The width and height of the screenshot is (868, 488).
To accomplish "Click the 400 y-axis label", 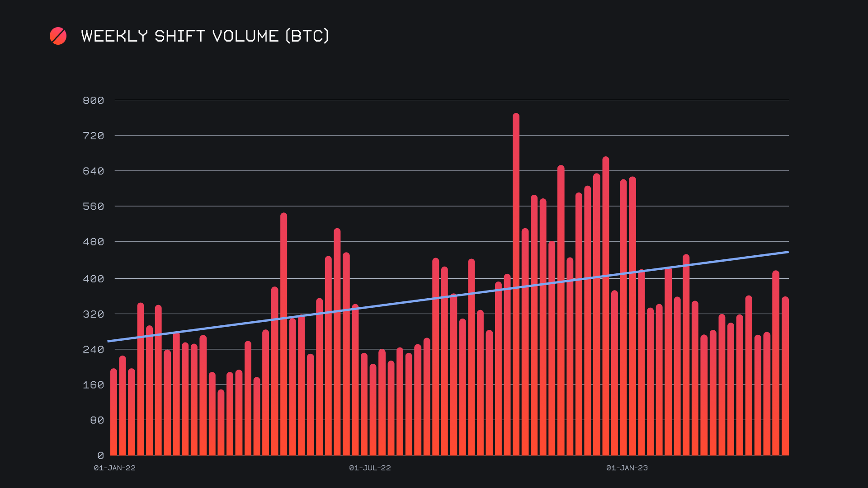I will pos(94,279).
